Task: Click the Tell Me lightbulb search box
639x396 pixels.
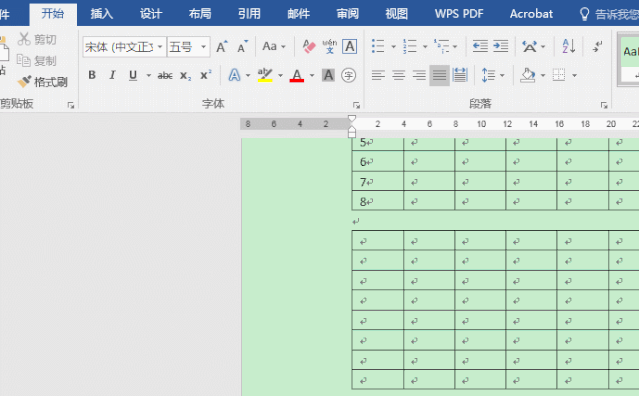Action: click(609, 14)
